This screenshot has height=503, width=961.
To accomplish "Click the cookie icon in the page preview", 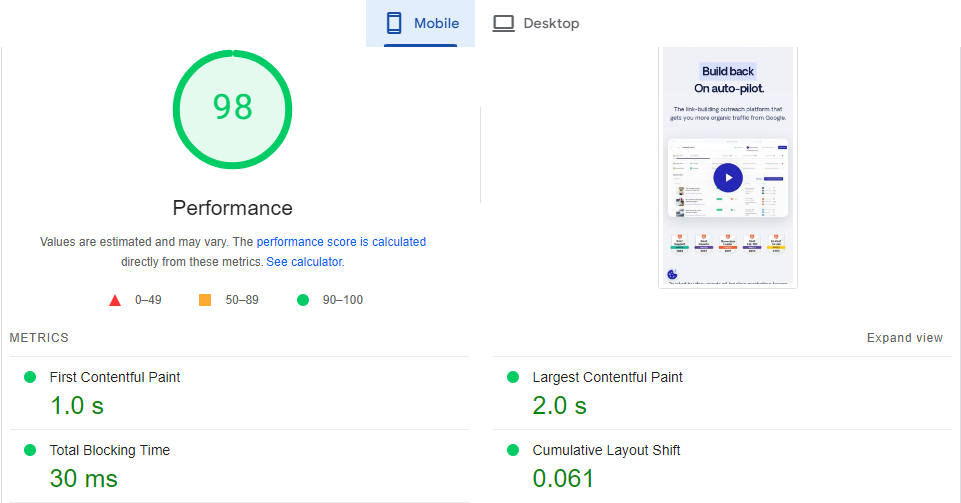I will point(672,275).
